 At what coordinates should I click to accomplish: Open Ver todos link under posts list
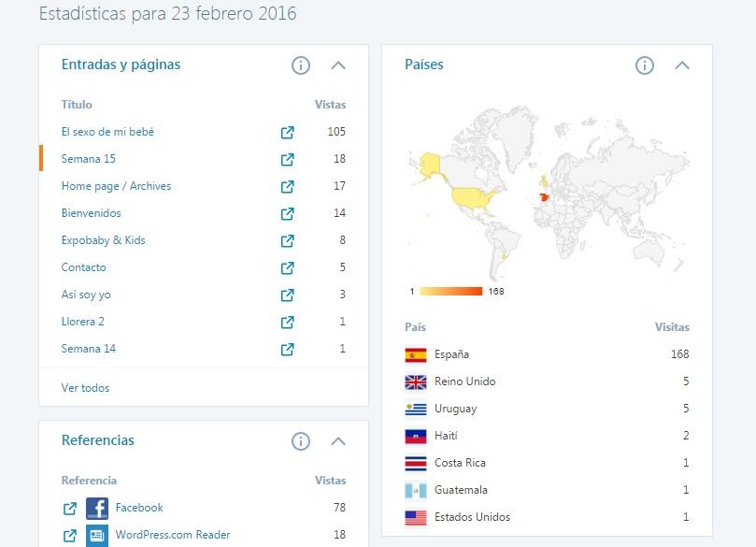pyautogui.click(x=85, y=388)
